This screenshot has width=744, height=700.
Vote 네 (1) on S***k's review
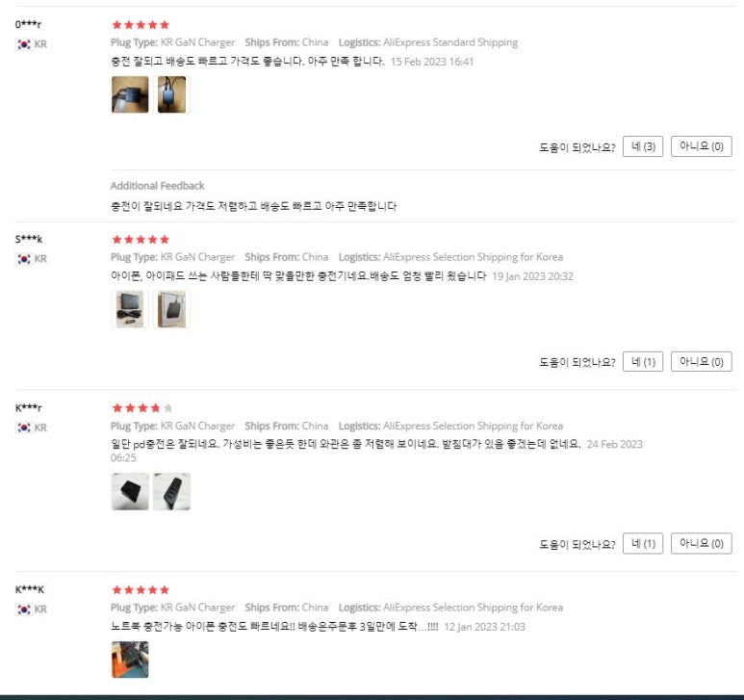click(x=643, y=362)
